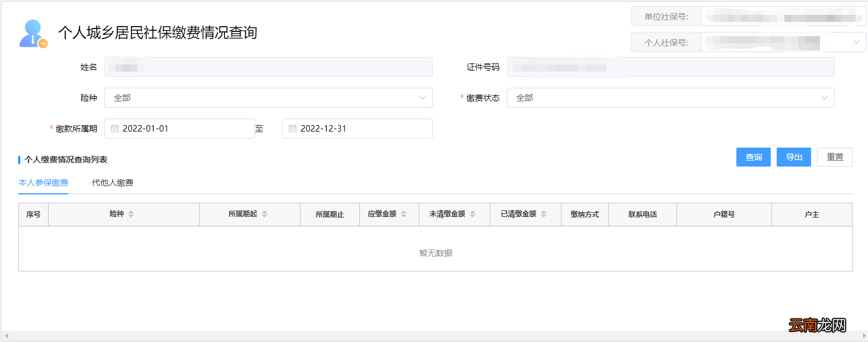Switch to the 本人参保缴费 tab
This screenshot has height=342, width=868.
[x=43, y=183]
